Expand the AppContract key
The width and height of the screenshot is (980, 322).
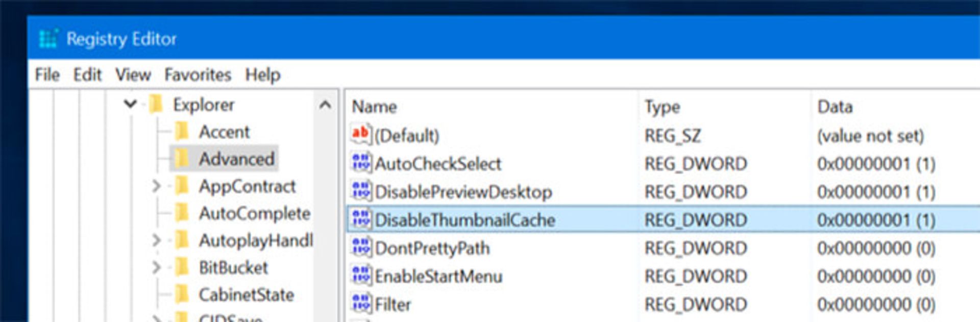coord(156,186)
